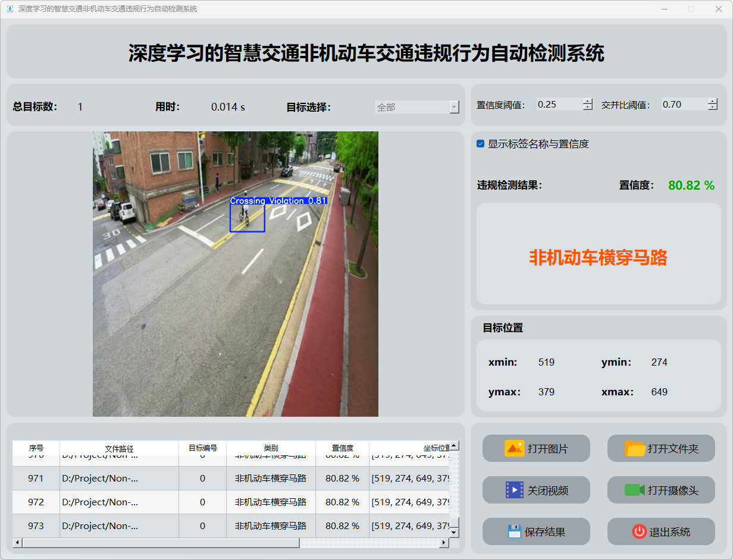
Task: Click the Crossing Violation detection box in image
Action: point(247,218)
